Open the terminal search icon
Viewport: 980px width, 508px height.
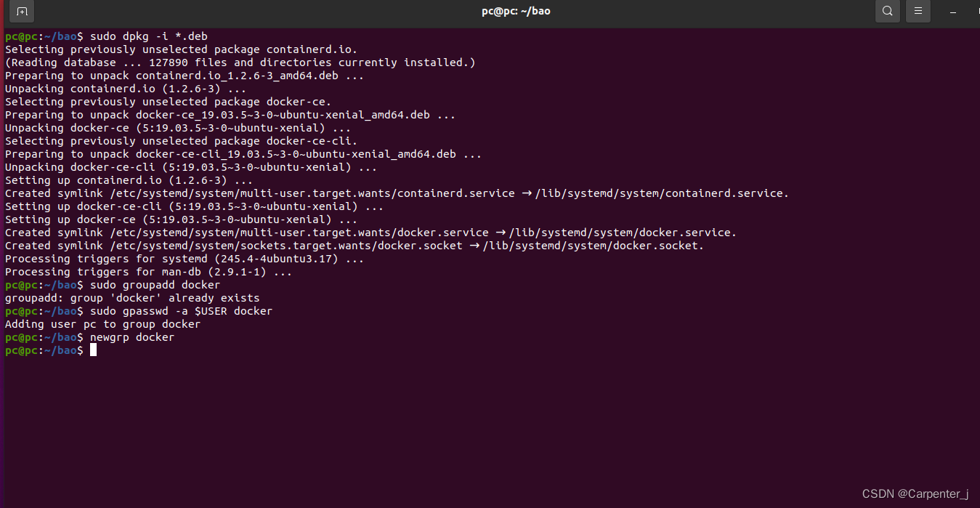887,12
